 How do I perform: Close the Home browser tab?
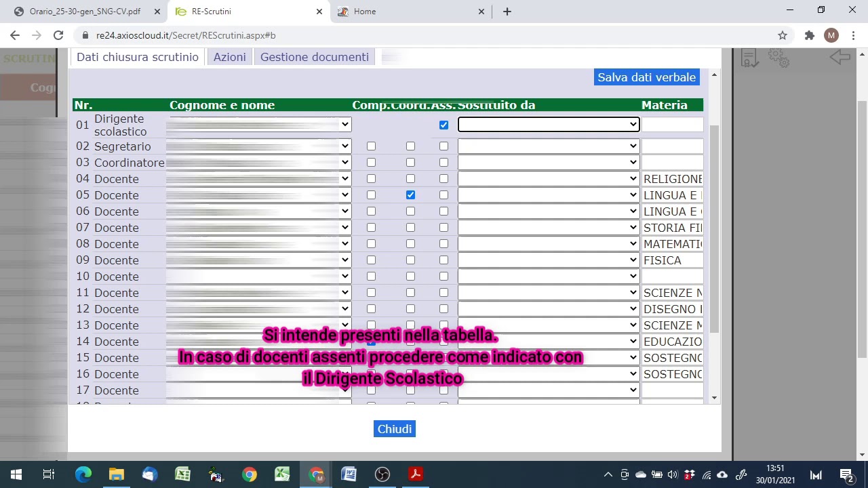tap(482, 12)
